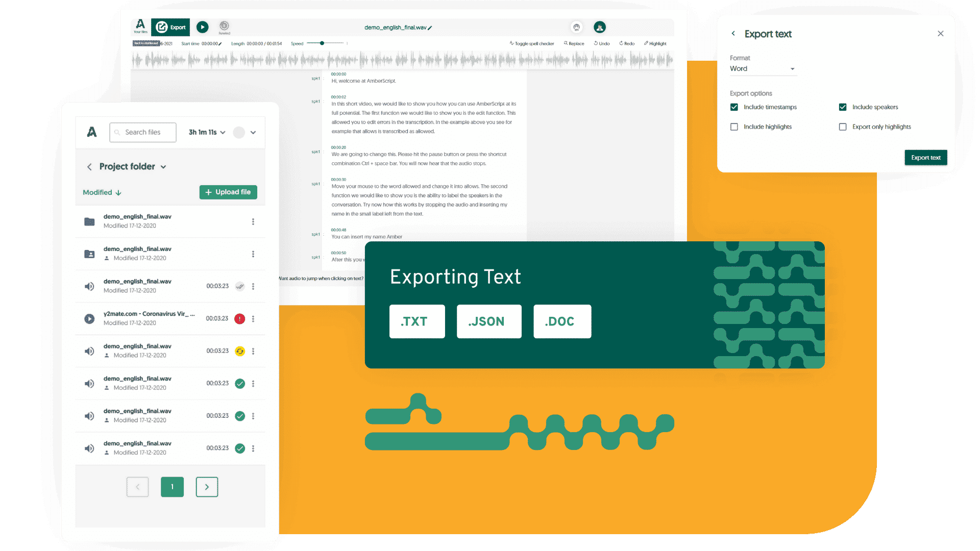Click Replace in the editor toolbar

[574, 43]
